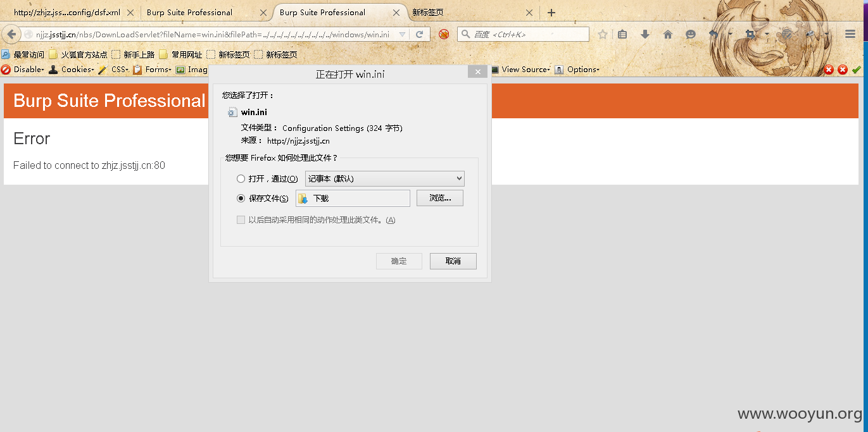Reload the current page
The height and width of the screenshot is (432, 868).
pyautogui.click(x=419, y=35)
